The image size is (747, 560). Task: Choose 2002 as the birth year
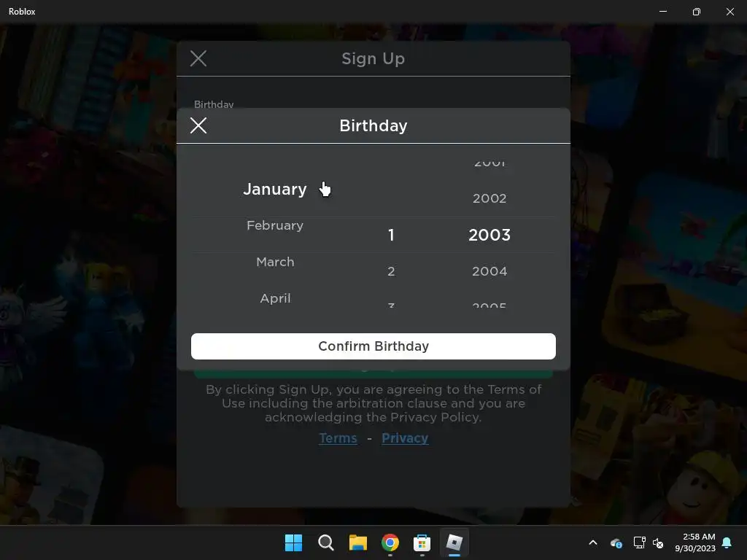[489, 198]
